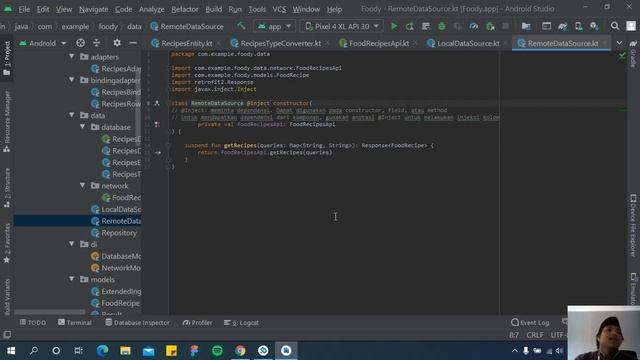
Task: Collapse the data folder
Action: tap(72, 115)
